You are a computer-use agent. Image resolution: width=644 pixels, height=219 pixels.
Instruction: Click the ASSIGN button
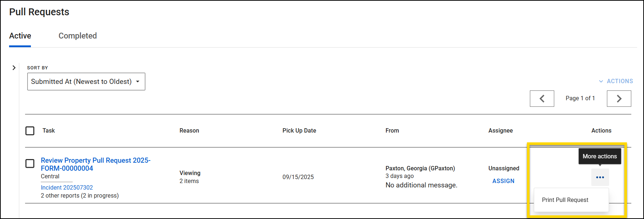point(503,181)
